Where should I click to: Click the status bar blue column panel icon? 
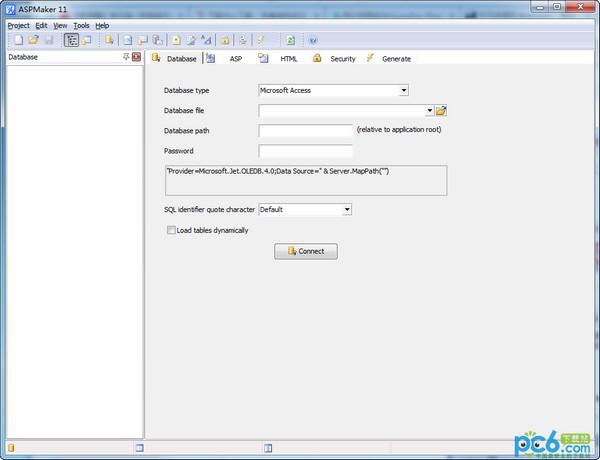(268, 448)
